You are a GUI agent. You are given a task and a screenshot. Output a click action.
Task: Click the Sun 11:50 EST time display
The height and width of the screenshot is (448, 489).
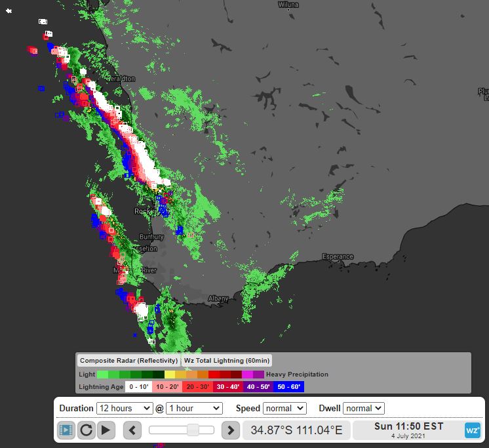pos(408,430)
